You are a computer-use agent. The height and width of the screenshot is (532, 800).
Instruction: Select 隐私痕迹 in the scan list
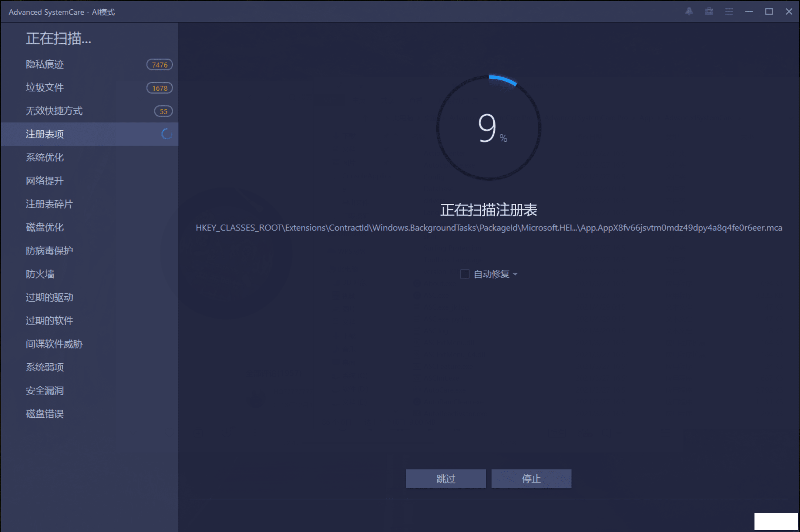[x=90, y=64]
